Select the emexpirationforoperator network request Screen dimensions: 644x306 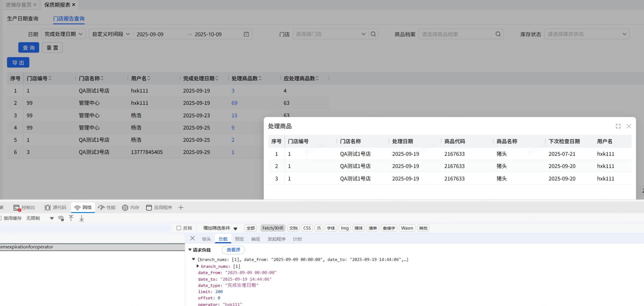(x=92, y=247)
